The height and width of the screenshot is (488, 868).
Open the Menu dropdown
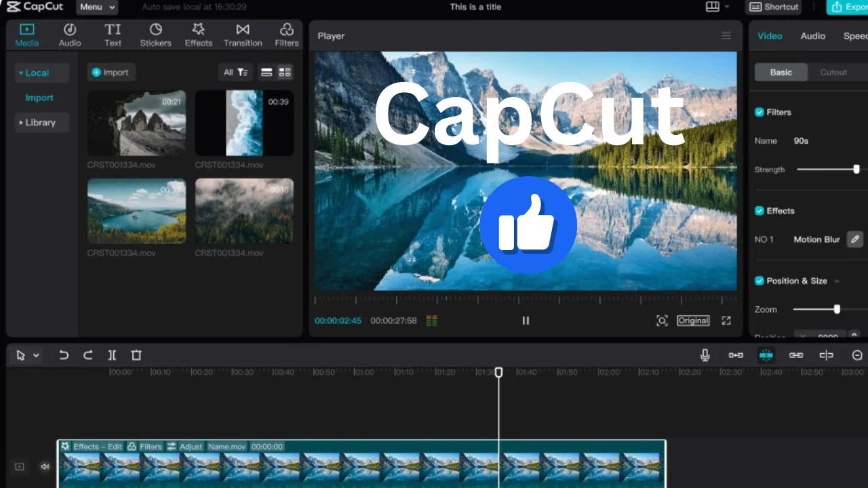97,7
